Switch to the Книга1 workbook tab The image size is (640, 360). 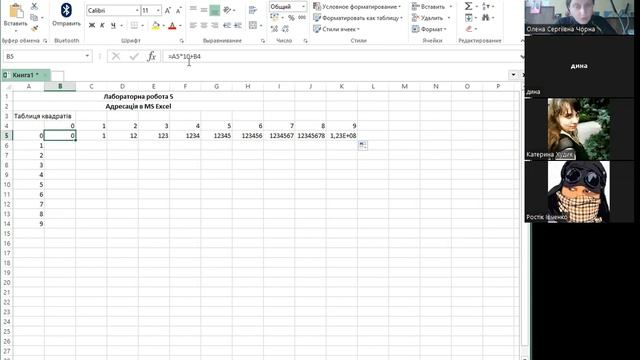(25, 75)
